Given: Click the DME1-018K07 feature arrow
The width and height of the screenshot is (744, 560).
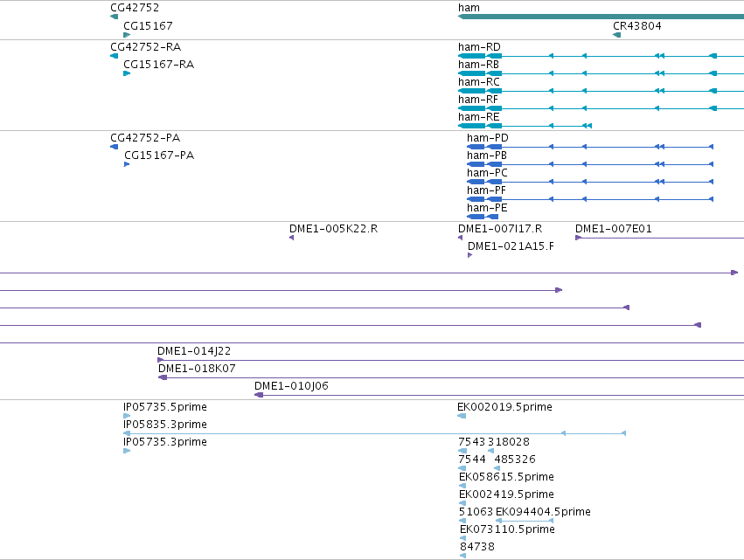Looking at the screenshot, I should pyautogui.click(x=163, y=377).
